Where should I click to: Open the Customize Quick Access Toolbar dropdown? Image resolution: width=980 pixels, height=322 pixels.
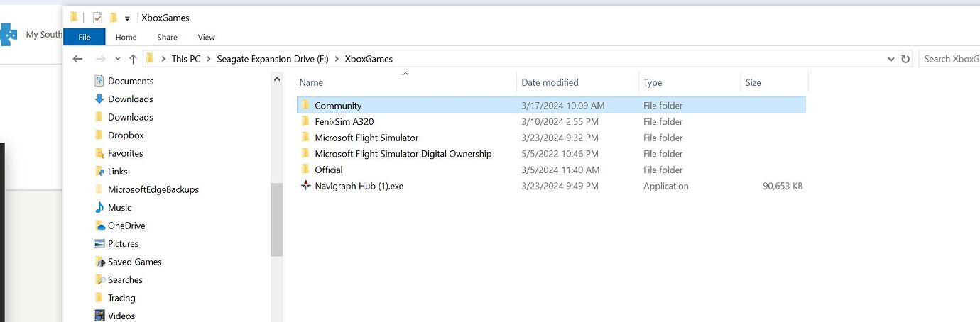point(127,18)
